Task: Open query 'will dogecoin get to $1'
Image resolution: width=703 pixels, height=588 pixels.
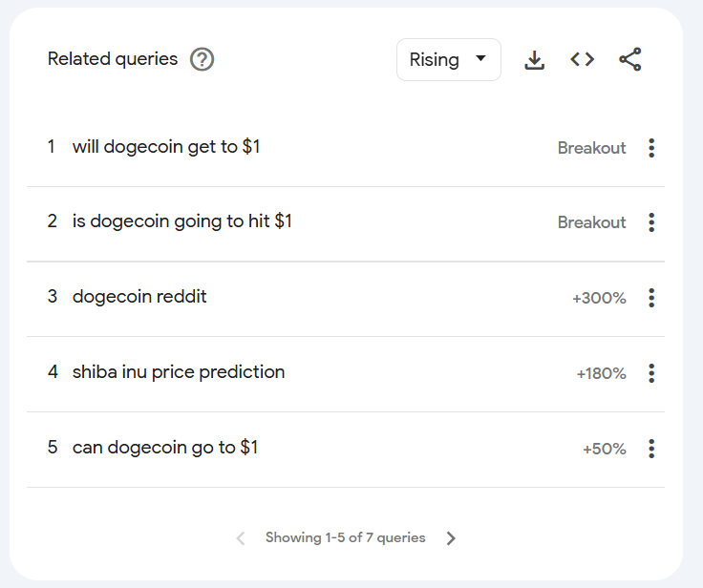Action: tap(166, 147)
